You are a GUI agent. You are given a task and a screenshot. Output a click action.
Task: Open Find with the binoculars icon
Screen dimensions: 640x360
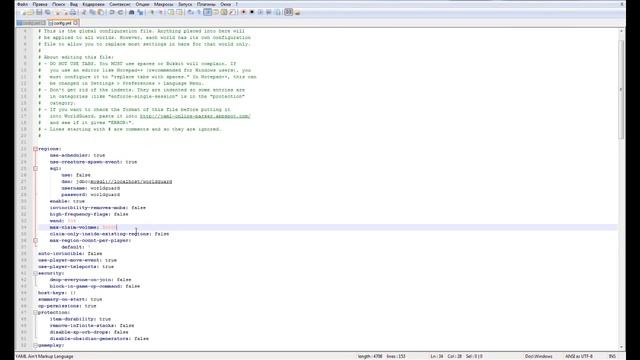click(x=131, y=12)
